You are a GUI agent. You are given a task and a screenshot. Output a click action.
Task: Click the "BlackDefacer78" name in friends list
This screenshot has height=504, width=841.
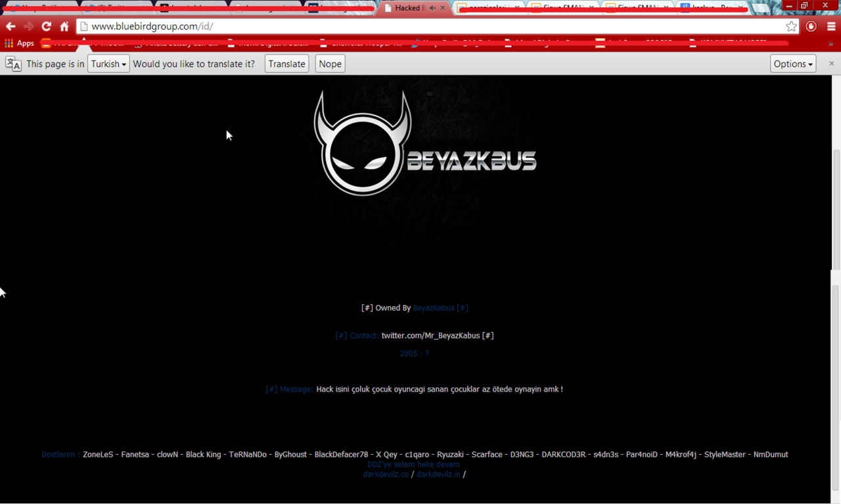pyautogui.click(x=341, y=454)
